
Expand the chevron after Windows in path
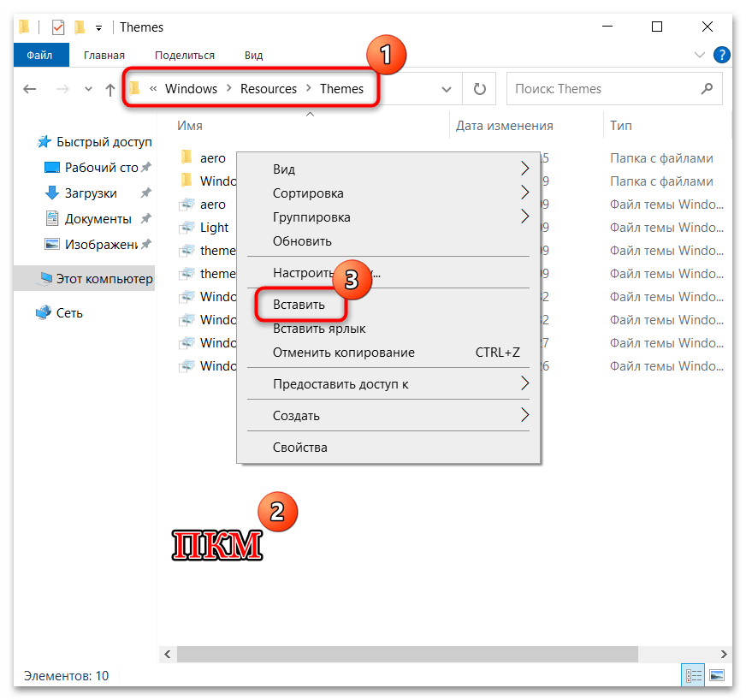click(229, 88)
